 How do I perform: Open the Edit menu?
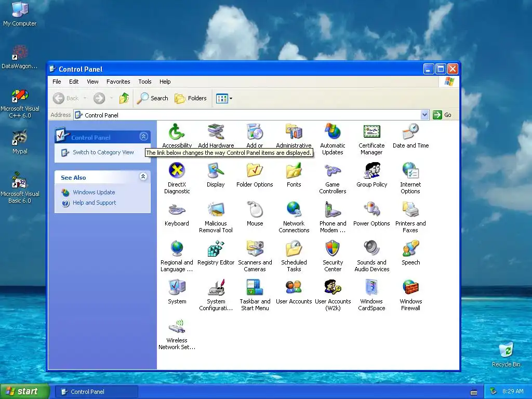(74, 82)
